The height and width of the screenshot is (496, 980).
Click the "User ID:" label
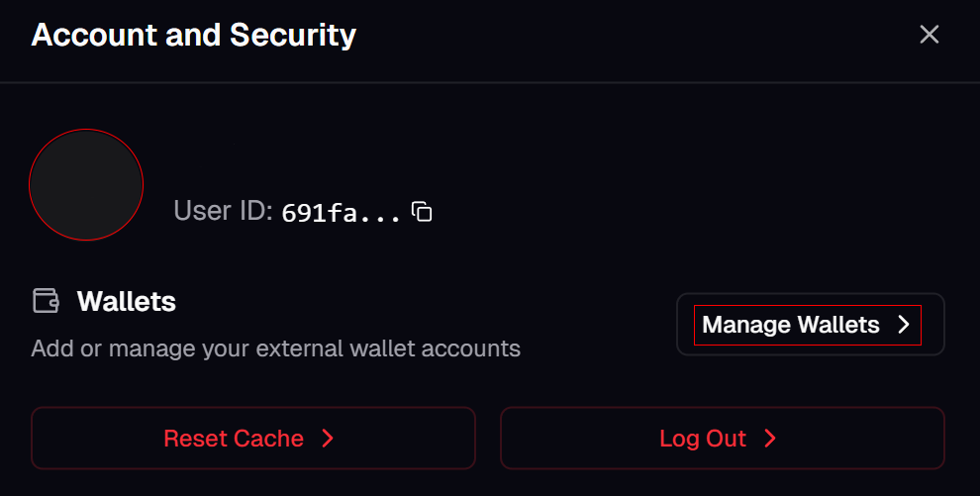coord(223,211)
